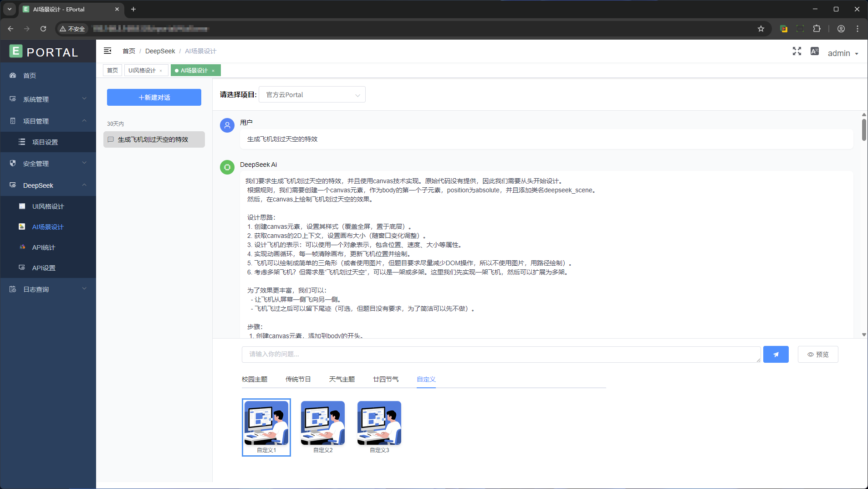The width and height of the screenshot is (868, 489).
Task: Select the 自定义3 scene thumbnail
Action: (x=379, y=427)
